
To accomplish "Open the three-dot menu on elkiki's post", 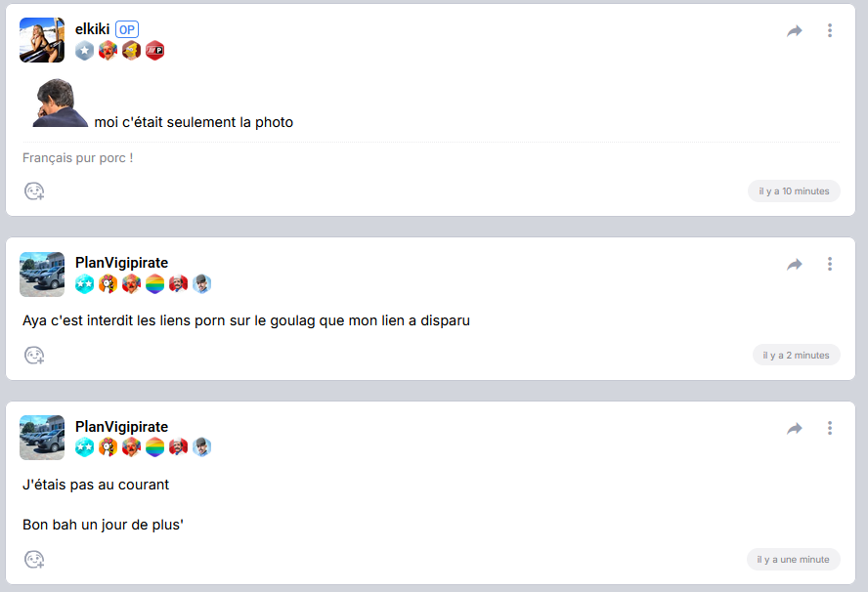I will [x=829, y=30].
